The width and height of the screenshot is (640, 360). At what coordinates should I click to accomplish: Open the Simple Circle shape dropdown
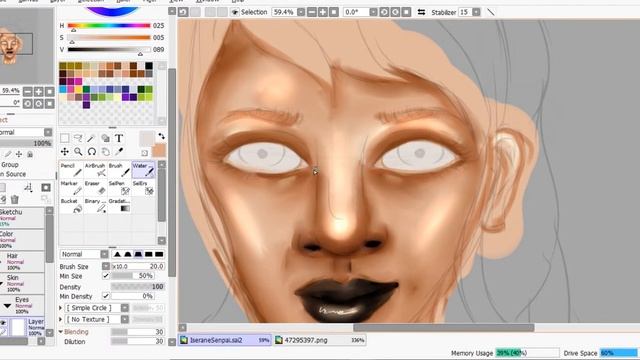pos(125,308)
